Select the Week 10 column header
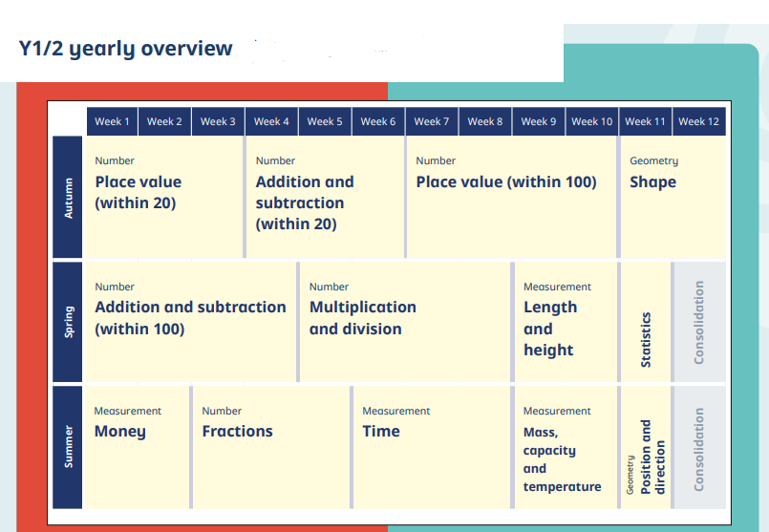The image size is (769, 532). tap(592, 121)
